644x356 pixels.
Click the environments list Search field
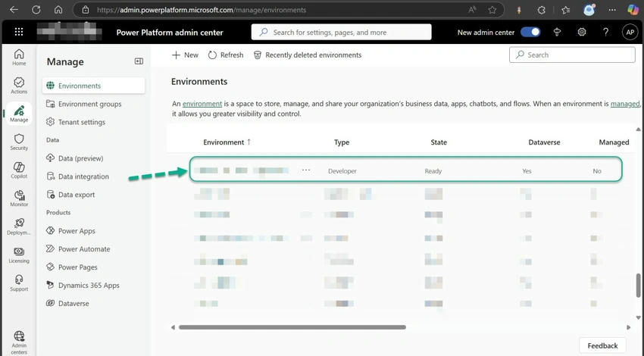(x=572, y=55)
